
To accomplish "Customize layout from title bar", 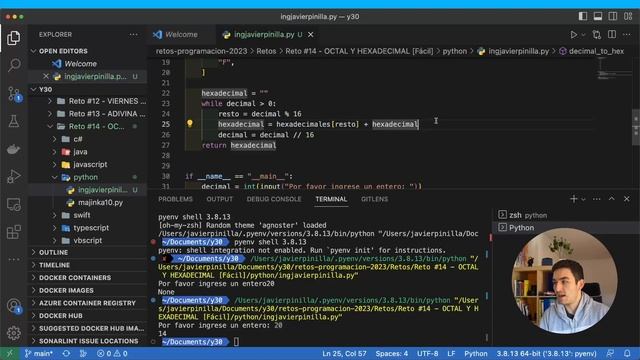I will [628, 16].
